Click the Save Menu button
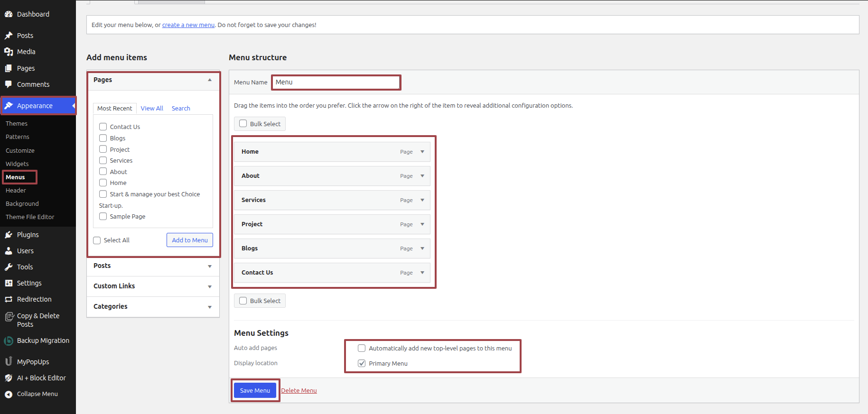Screen dimensions: 868x414 (x=255, y=390)
